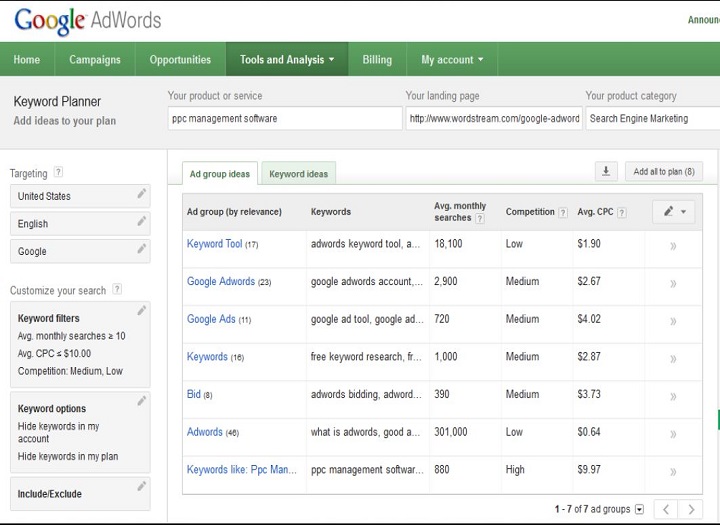Add Keyword Tool group to plan arrow
Viewport: 720px width, 525px height.
coord(673,246)
